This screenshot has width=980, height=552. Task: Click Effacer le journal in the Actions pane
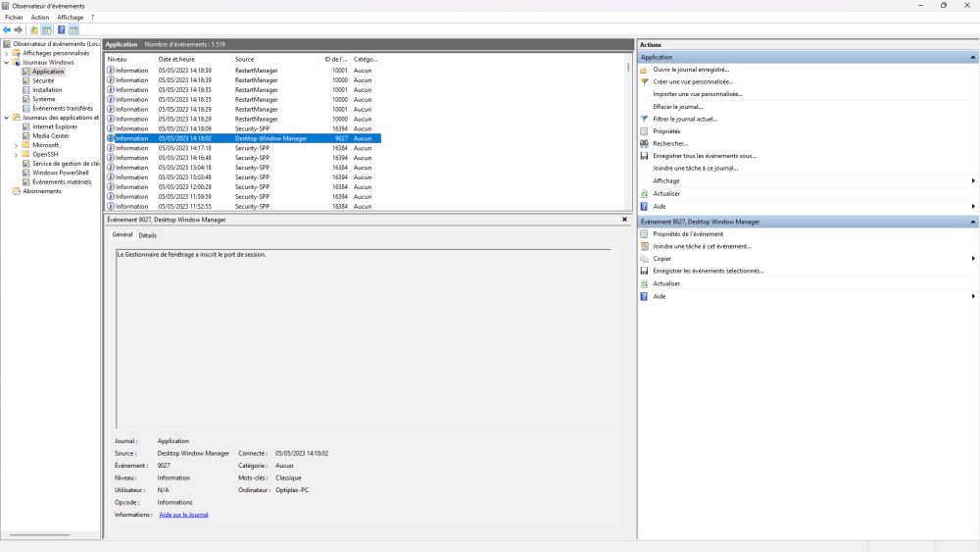[677, 107]
